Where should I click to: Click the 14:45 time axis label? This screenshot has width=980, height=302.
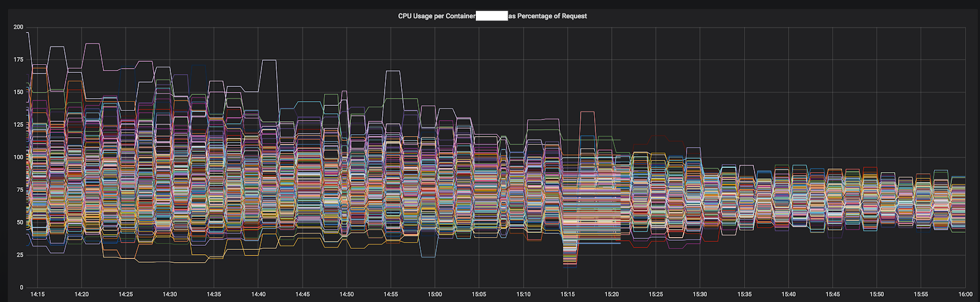[303, 295]
